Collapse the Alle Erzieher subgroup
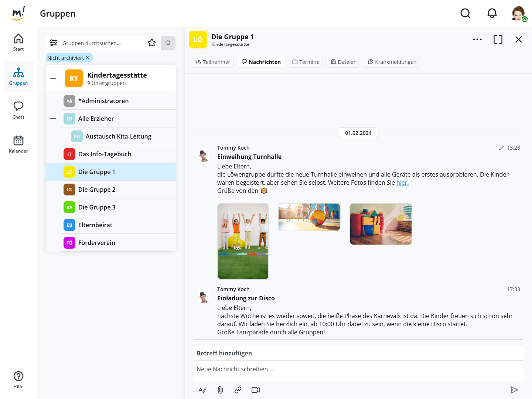 point(53,119)
